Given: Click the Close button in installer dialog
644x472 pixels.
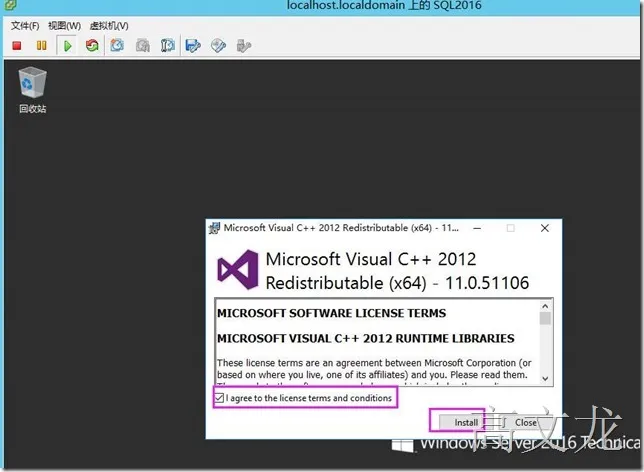Looking at the screenshot, I should pyautogui.click(x=526, y=422).
